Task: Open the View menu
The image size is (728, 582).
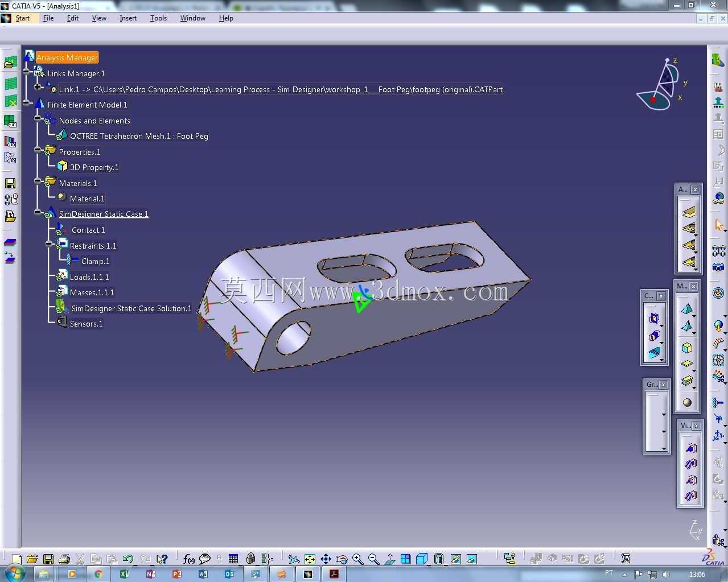Action: (99, 18)
